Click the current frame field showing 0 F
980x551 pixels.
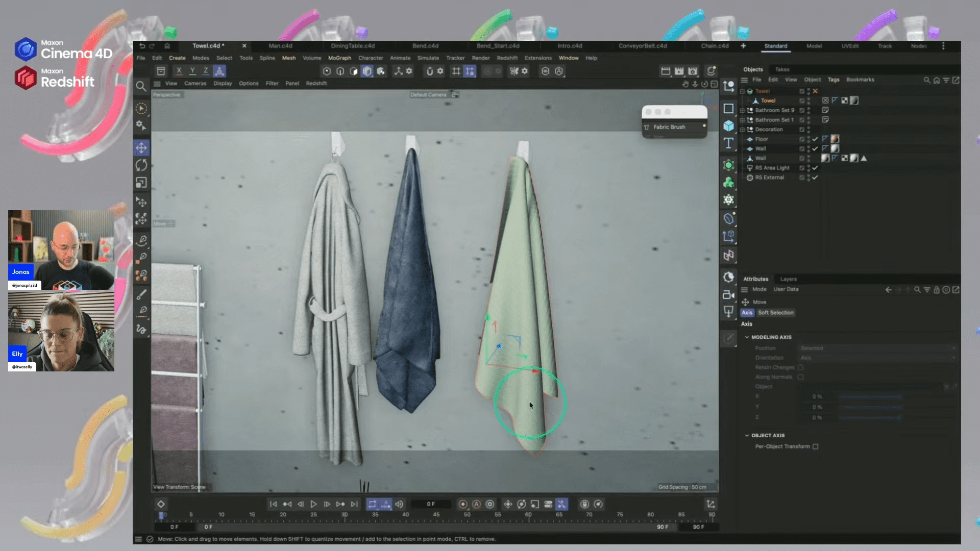tap(430, 504)
